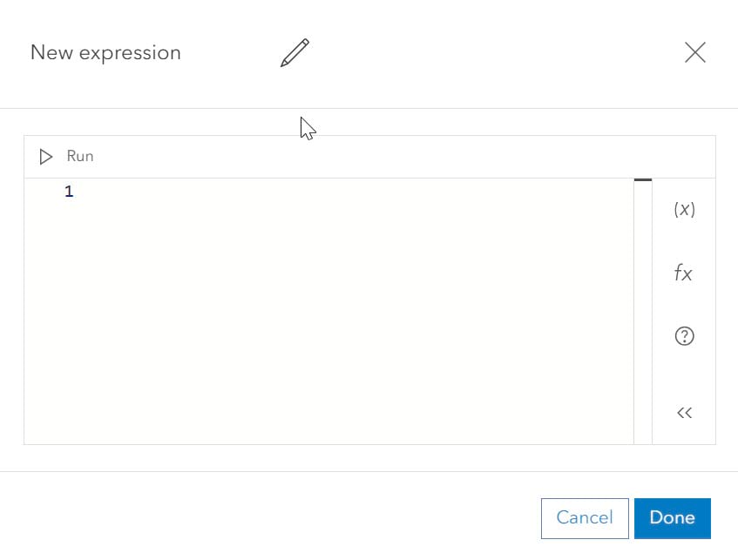
Task: Dismiss the dialog with the X
Action: 694,52
